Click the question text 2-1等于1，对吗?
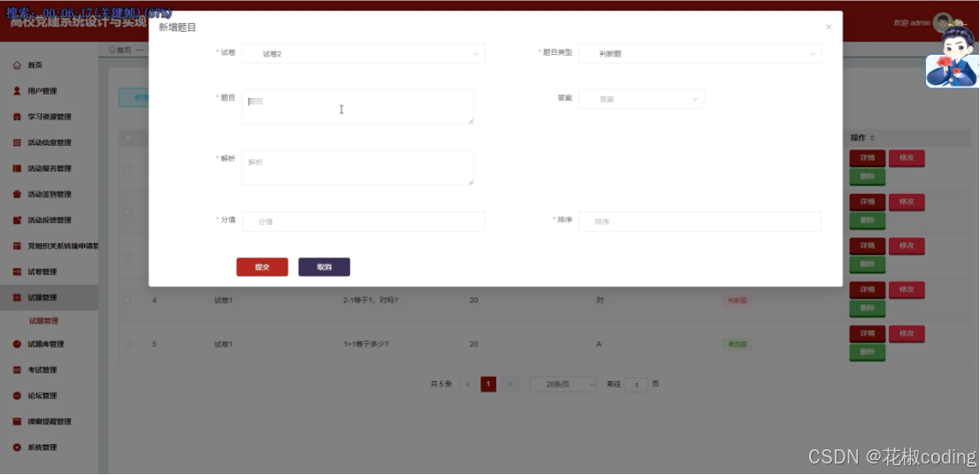Viewport: 980px width, 475px height. [x=371, y=301]
